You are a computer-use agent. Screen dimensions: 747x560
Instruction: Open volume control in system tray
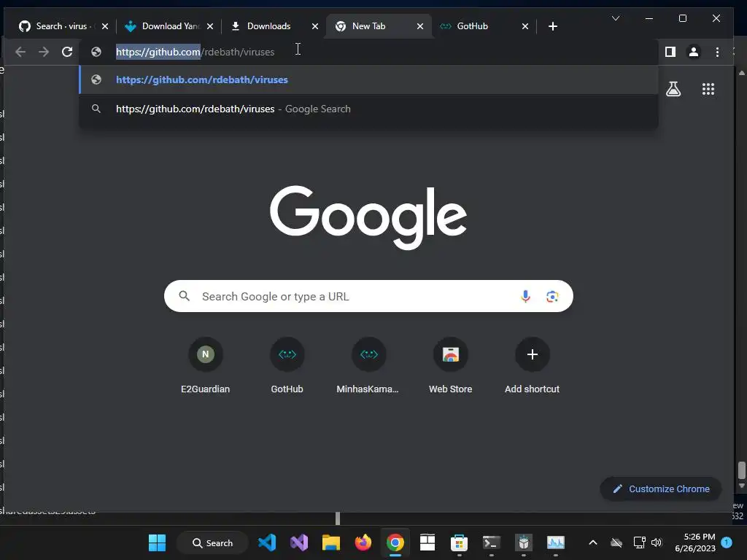[657, 542]
